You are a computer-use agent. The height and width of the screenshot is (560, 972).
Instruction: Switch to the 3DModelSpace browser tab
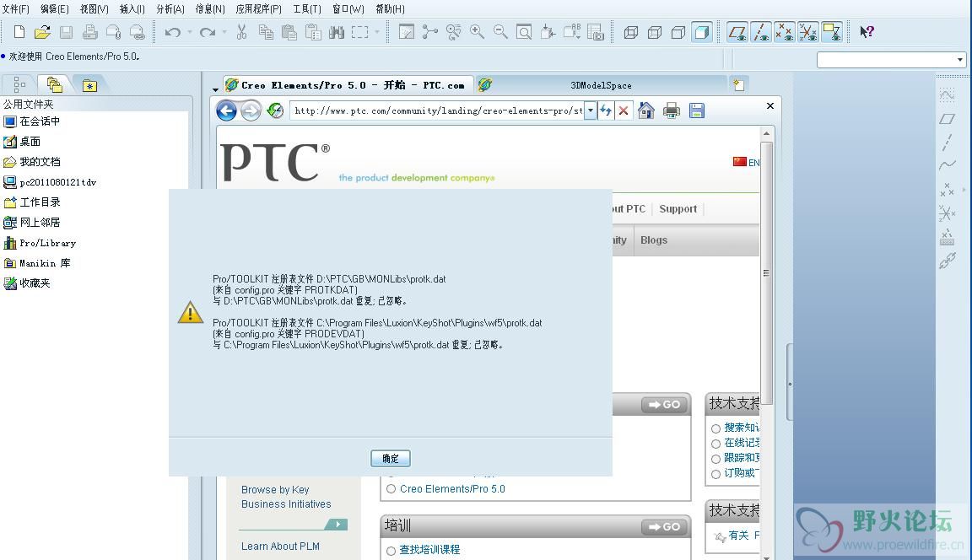(x=601, y=85)
